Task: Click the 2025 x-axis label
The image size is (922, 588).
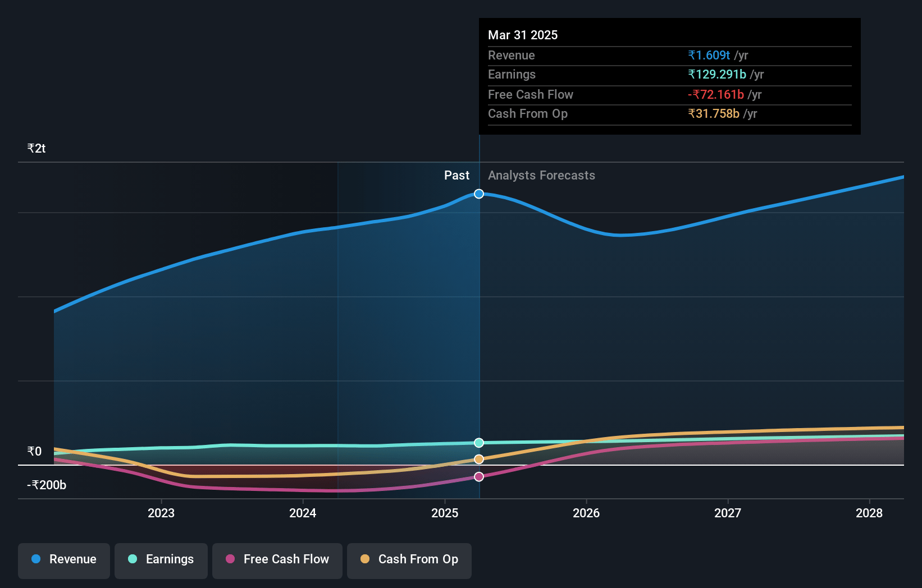Action: (x=445, y=513)
